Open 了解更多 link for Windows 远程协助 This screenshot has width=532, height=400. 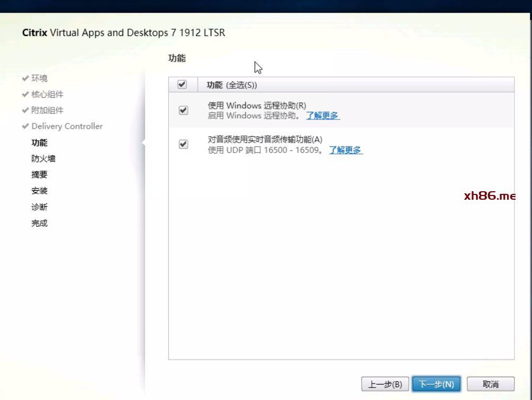pyautogui.click(x=322, y=115)
